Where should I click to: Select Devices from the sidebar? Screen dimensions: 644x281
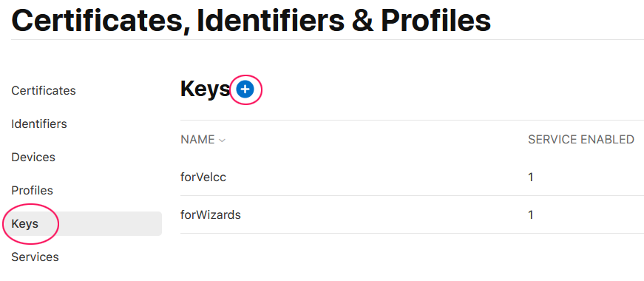33,157
